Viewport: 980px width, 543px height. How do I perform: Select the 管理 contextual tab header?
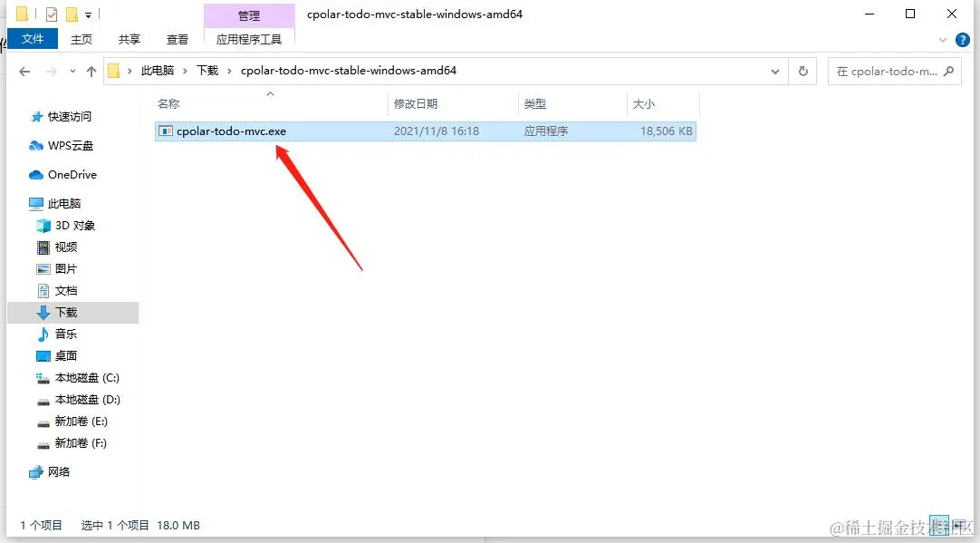[x=249, y=15]
